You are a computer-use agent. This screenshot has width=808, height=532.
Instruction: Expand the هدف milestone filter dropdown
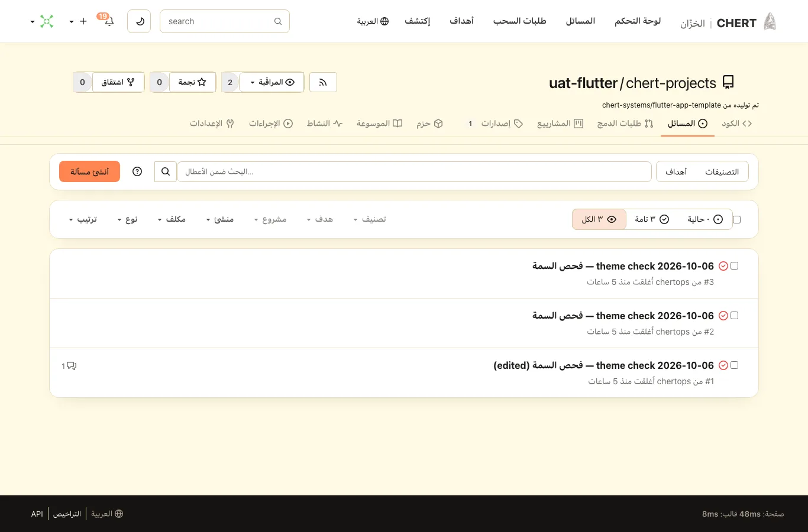tap(319, 219)
